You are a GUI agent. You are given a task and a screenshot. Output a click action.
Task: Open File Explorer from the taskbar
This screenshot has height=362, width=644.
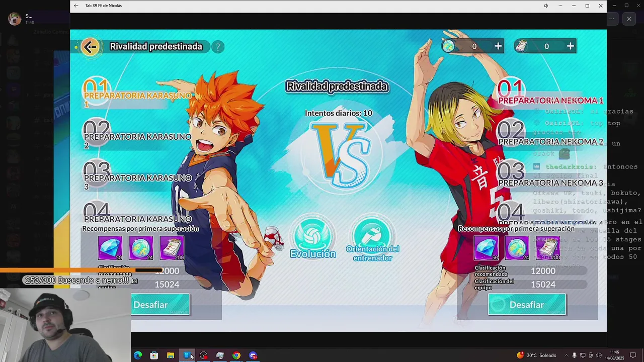[x=171, y=355]
